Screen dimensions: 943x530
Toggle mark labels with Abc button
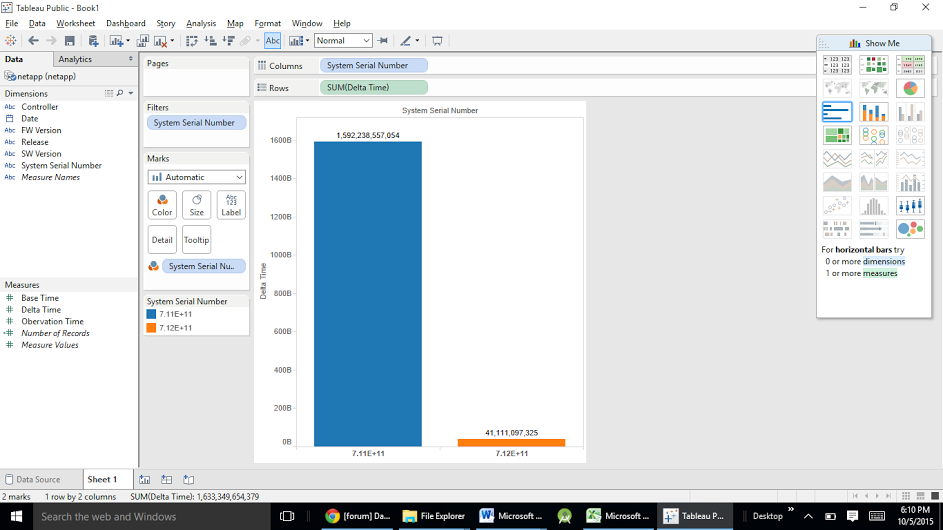[x=272, y=41]
